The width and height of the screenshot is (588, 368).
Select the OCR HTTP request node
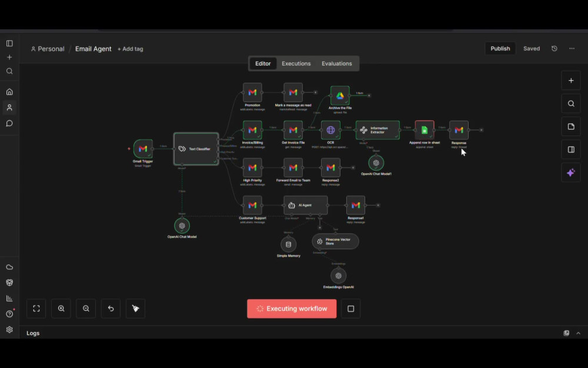coord(330,130)
